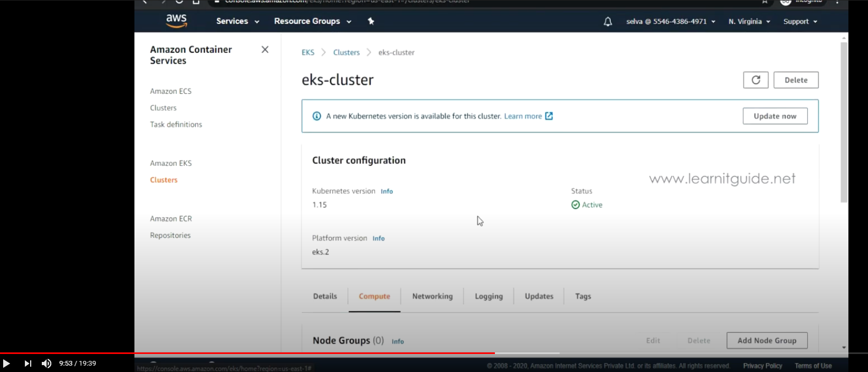Click the Update now button

775,116
